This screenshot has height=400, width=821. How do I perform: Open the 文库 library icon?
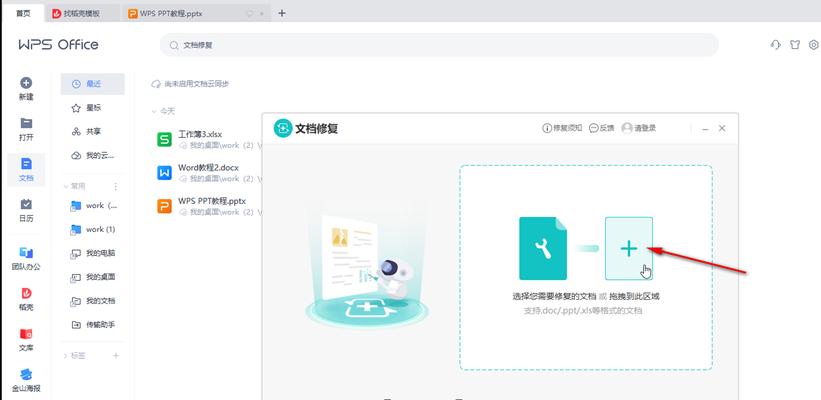click(26, 334)
